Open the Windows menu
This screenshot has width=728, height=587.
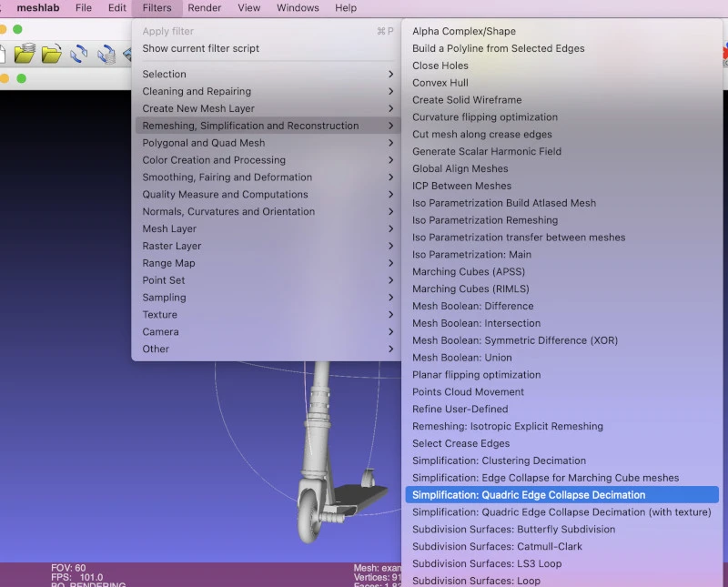(x=298, y=8)
